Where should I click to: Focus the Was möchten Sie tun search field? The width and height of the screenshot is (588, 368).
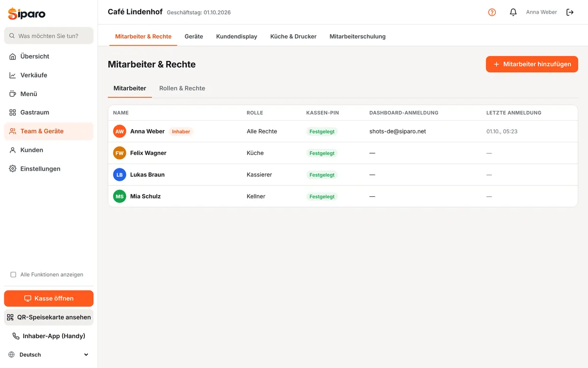(49, 36)
